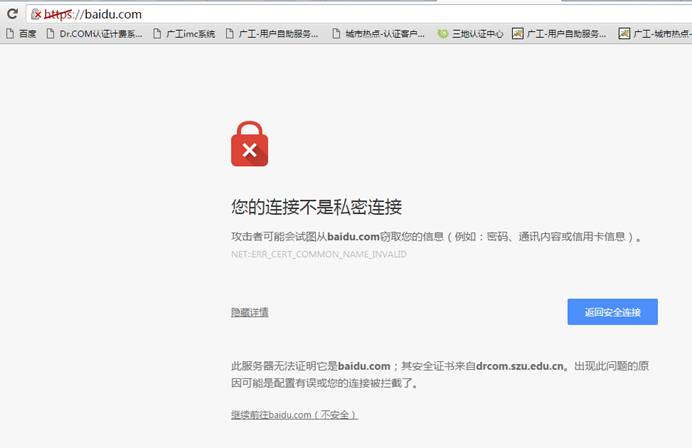The height and width of the screenshot is (448, 692).
Task: Click the red lock warning icon
Action: pos(249,144)
